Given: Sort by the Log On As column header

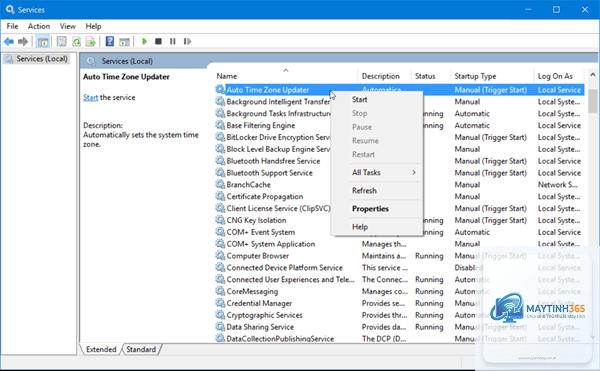Looking at the screenshot, I should click(559, 76).
